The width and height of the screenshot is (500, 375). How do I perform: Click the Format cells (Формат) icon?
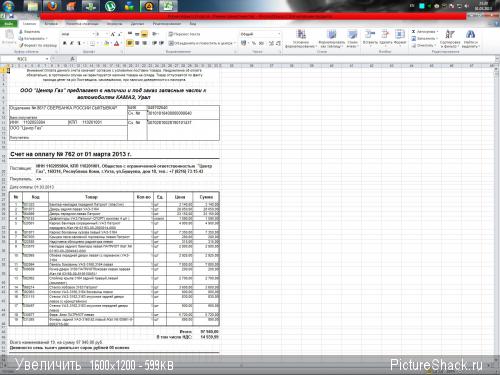[400, 35]
